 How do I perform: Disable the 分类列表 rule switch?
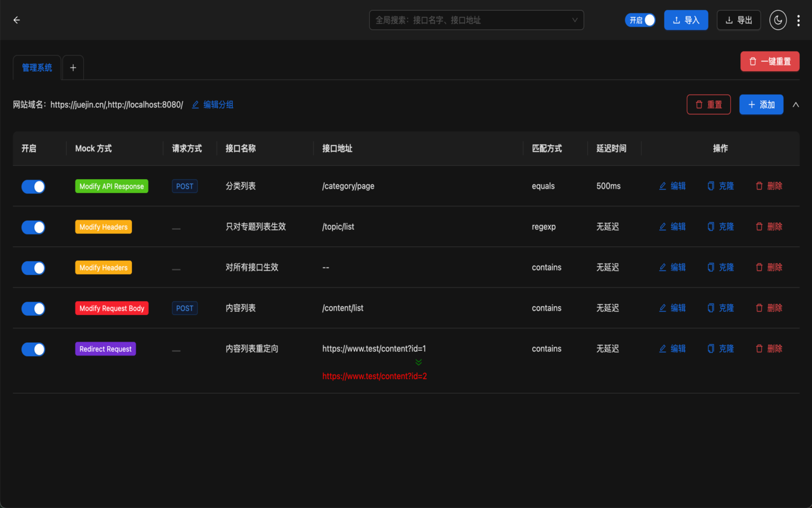pos(33,186)
